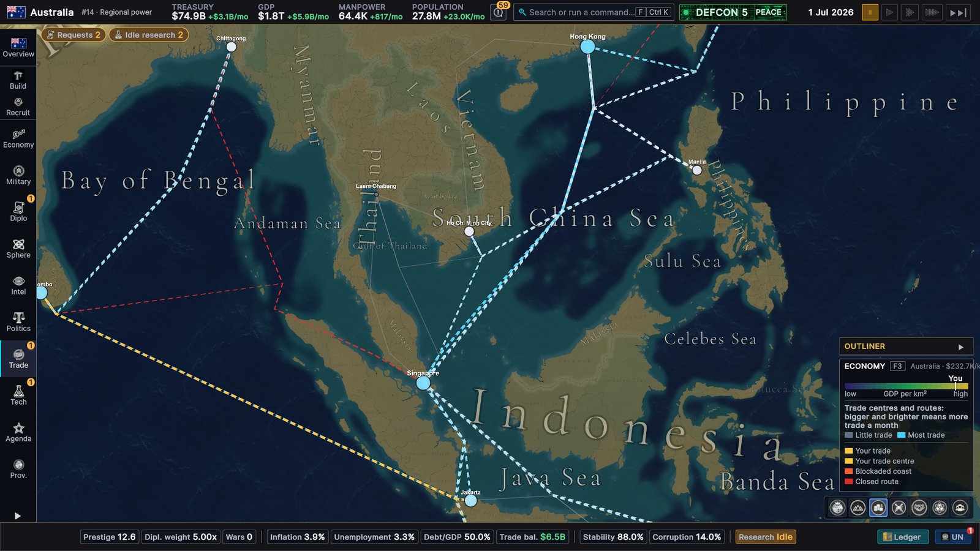The width and height of the screenshot is (980, 551).
Task: Click the Debt/GDP 50.0% status entry
Action: click(x=457, y=537)
